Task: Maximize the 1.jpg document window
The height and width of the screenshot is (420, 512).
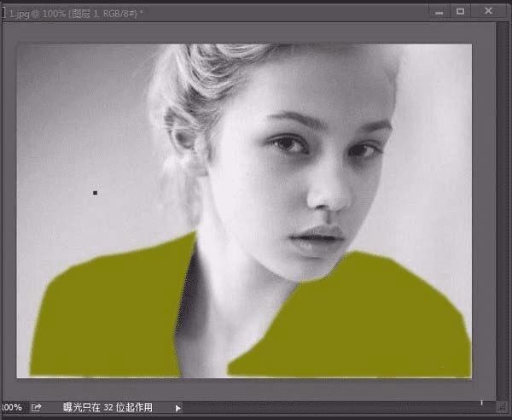Action: 460,12
